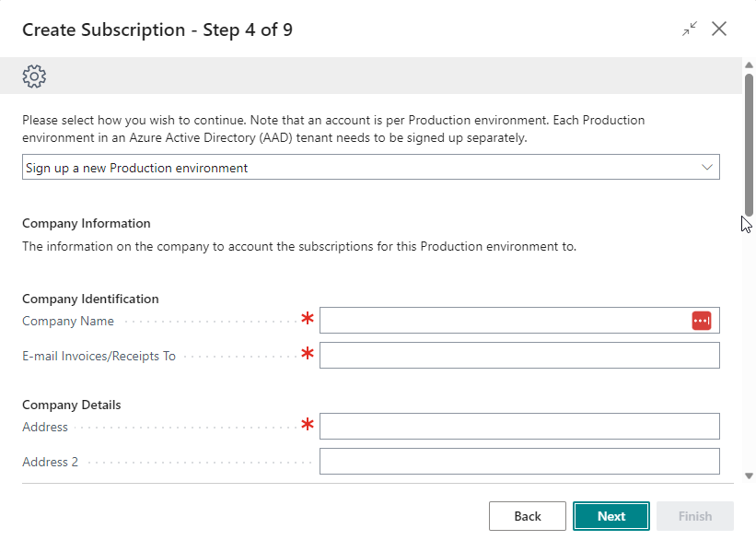The height and width of the screenshot is (552, 756).
Task: Click the Company Details group heading
Action: point(71,405)
